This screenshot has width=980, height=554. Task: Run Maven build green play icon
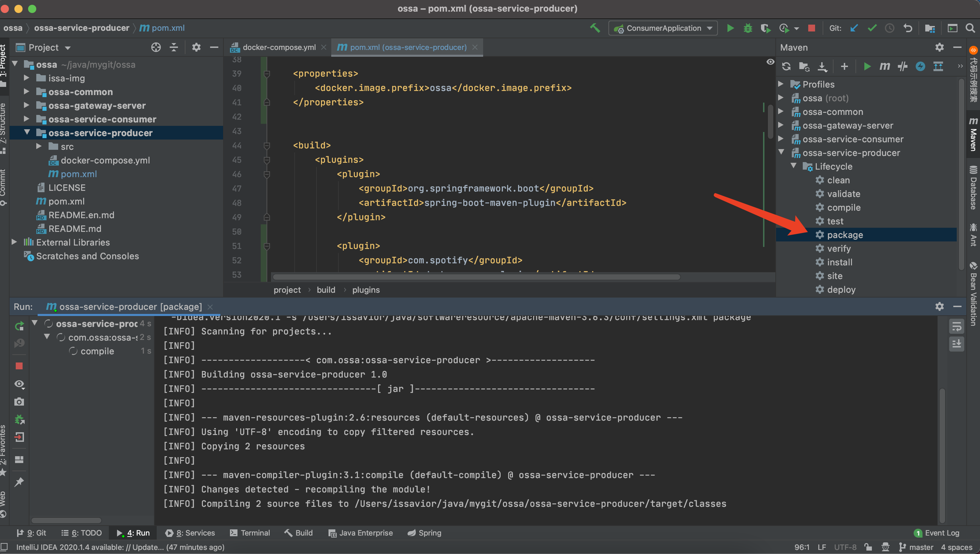[x=867, y=67]
